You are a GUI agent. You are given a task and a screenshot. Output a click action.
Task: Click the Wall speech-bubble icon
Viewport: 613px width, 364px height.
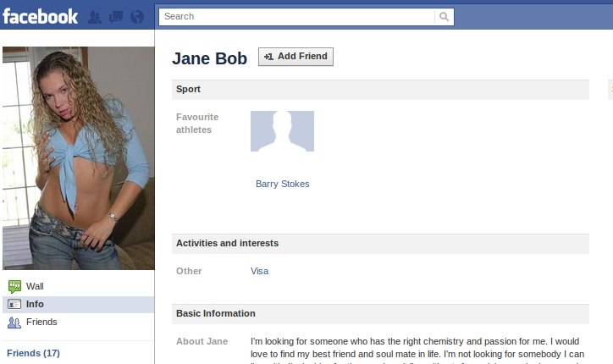pyautogui.click(x=14, y=287)
